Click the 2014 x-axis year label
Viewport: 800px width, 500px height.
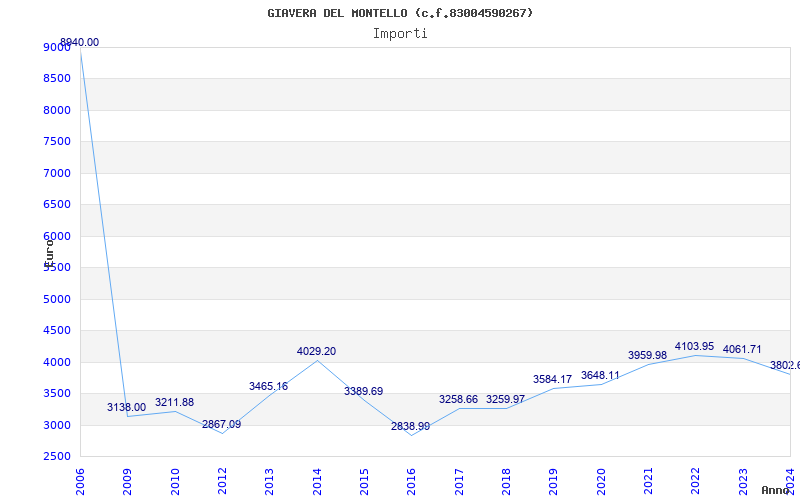317,482
